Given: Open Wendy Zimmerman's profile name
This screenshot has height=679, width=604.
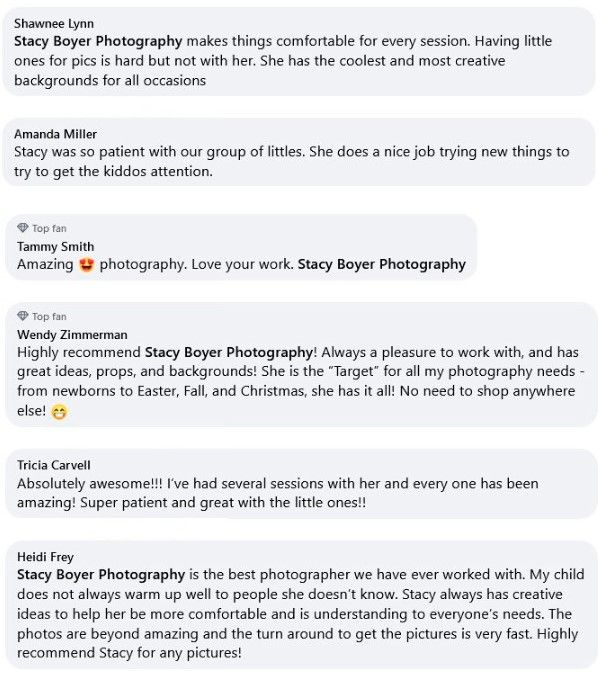Looking at the screenshot, I should coord(72,335).
